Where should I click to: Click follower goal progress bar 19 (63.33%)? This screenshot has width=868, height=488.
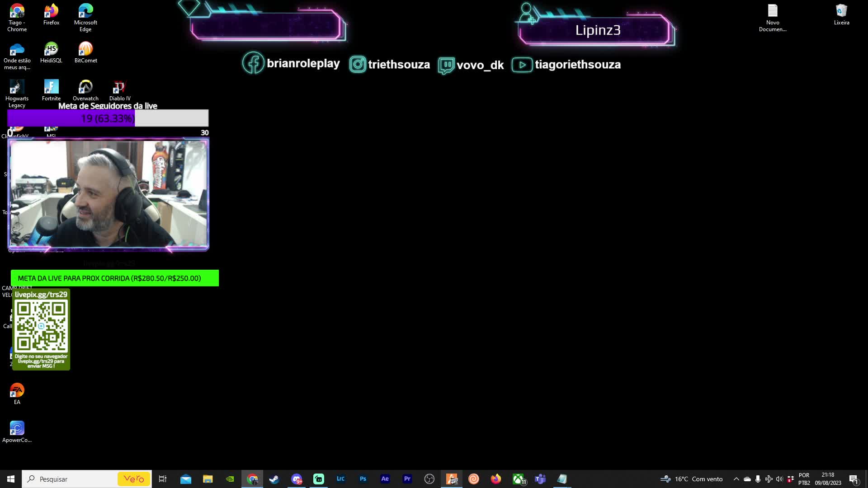(108, 118)
